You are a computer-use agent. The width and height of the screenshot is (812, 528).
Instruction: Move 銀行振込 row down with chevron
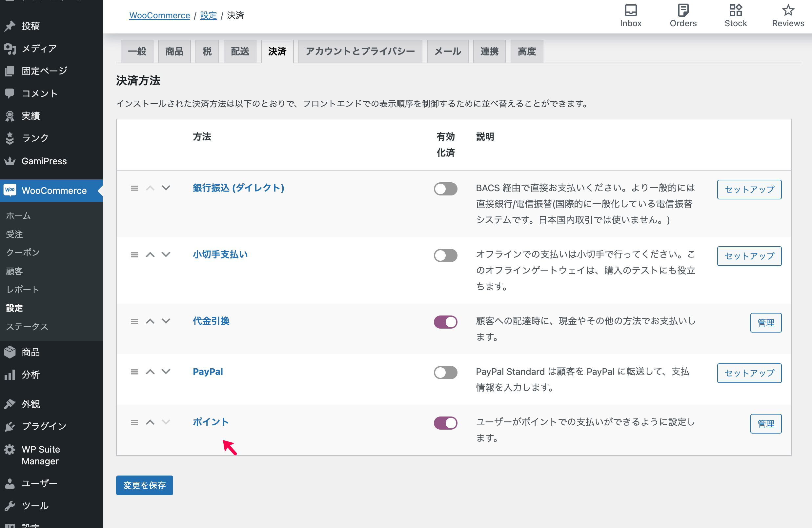point(166,188)
